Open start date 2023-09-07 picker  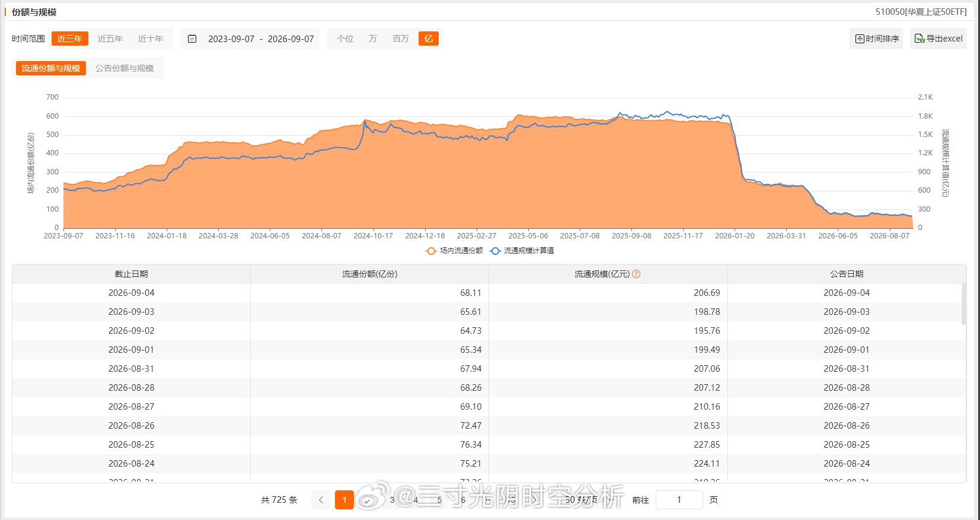(231, 39)
